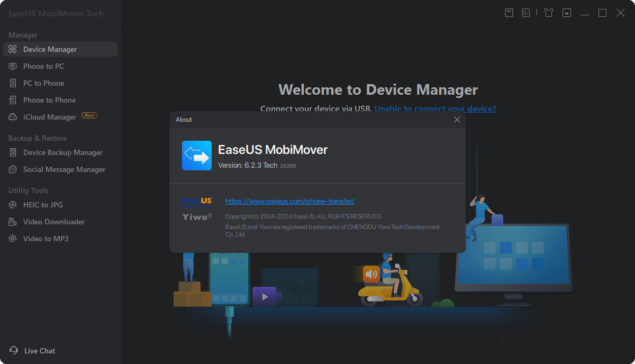Click the 'Utility Tools' section label
The image size is (635, 364).
(29, 190)
